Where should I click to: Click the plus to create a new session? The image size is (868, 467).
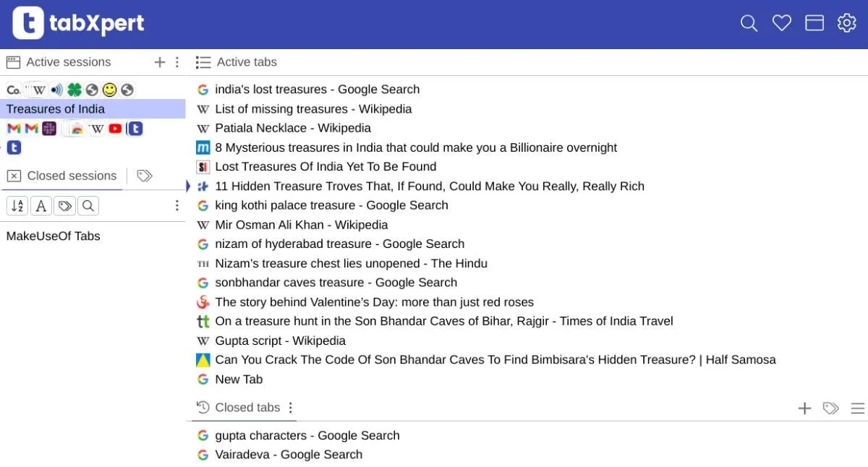click(x=159, y=61)
